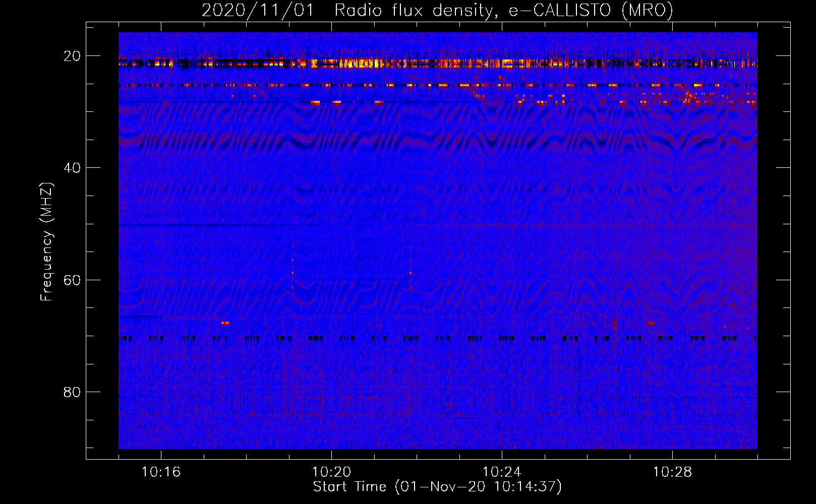Screen dimensions: 816x504
Task: Click the 10:20 time tick label
Action: [x=331, y=472]
